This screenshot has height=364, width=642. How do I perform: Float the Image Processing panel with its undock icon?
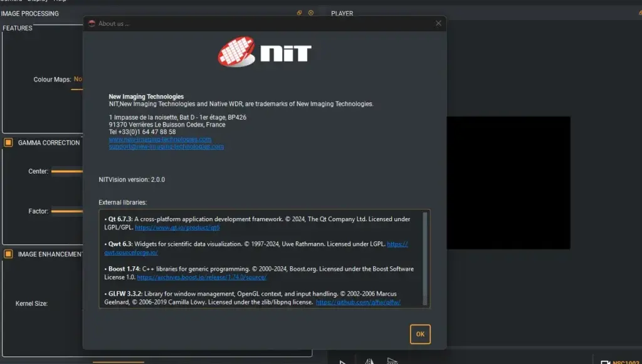coord(299,13)
